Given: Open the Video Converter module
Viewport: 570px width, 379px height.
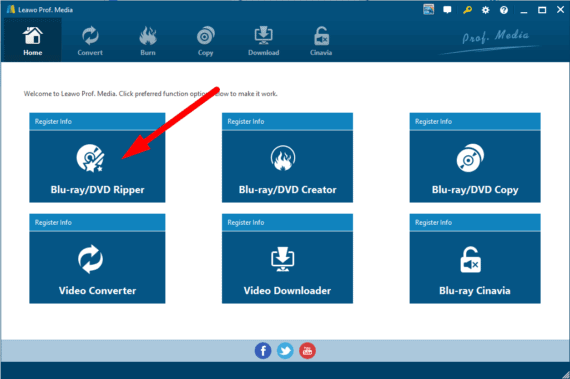Looking at the screenshot, I should click(97, 267).
